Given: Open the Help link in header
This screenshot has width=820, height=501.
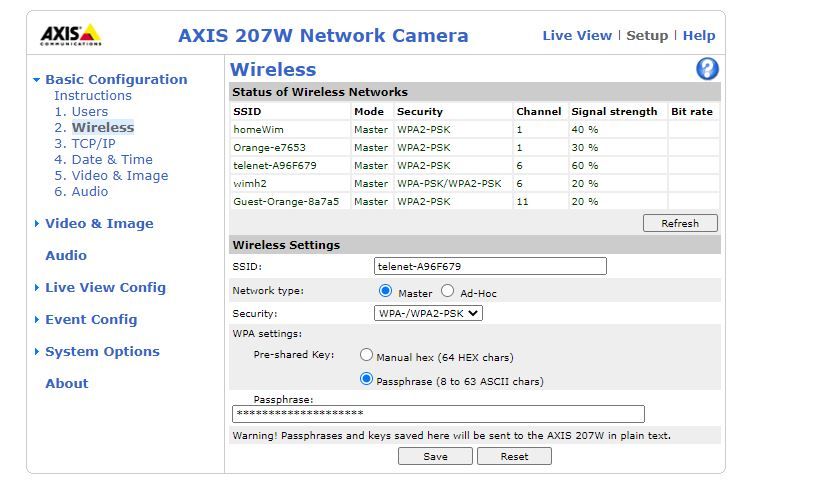Looking at the screenshot, I should pos(698,35).
